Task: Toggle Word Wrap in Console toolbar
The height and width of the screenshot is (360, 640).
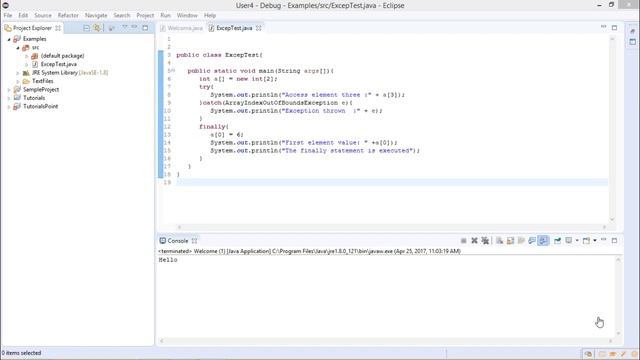Action: [x=521, y=241]
